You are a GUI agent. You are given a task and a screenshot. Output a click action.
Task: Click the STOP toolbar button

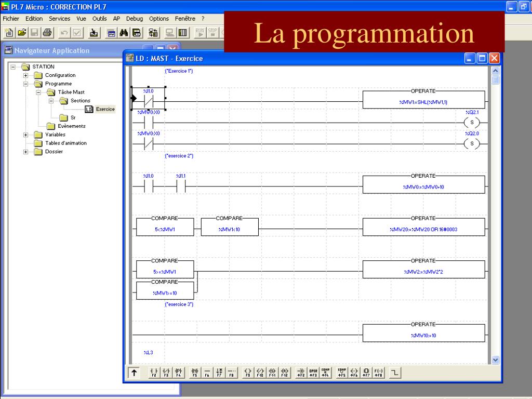[x=212, y=33]
